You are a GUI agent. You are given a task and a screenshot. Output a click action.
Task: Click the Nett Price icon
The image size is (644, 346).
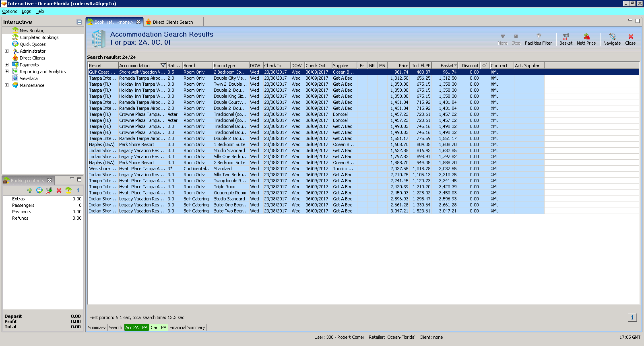(x=586, y=39)
